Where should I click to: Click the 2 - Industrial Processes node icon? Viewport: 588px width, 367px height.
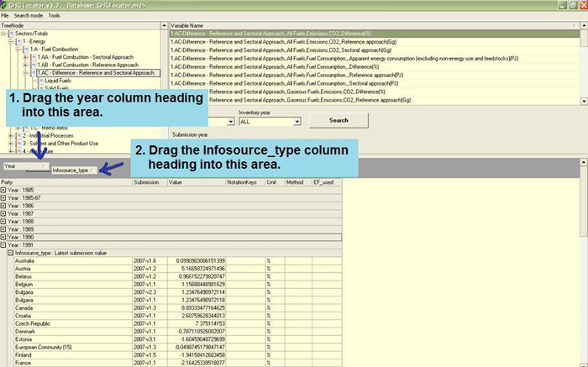pos(18,135)
